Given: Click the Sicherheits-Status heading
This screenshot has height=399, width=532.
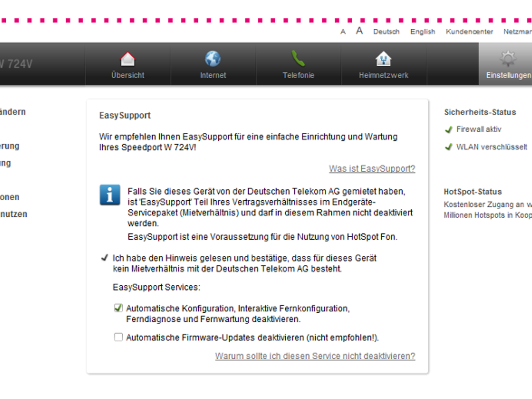Looking at the screenshot, I should point(480,112).
